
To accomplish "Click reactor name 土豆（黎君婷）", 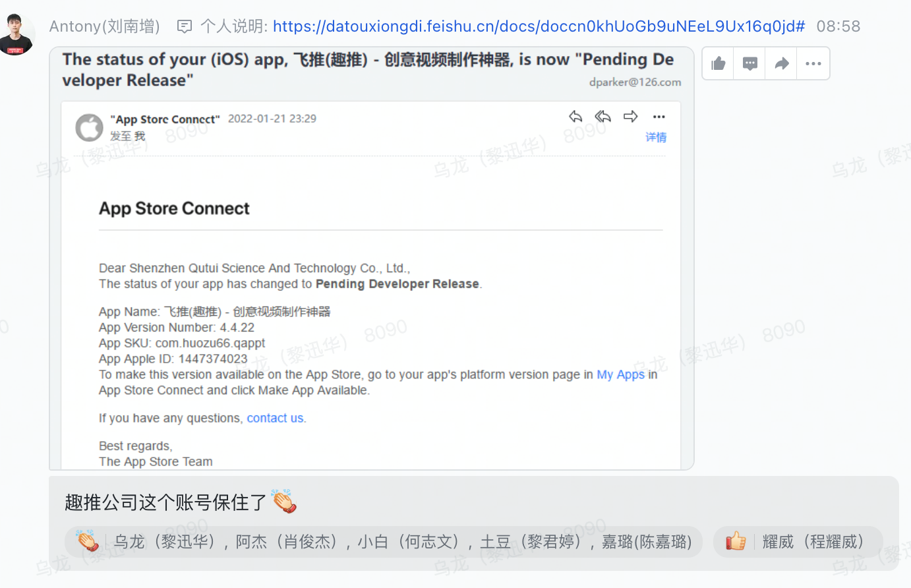I will (531, 542).
